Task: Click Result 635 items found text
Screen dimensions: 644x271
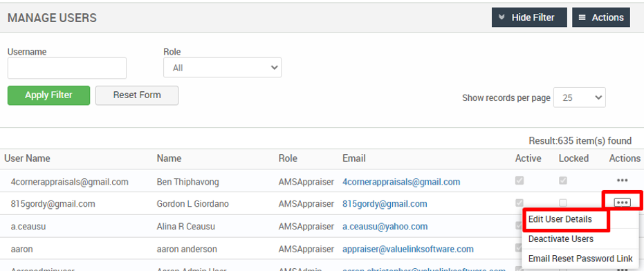Action: pyautogui.click(x=580, y=141)
